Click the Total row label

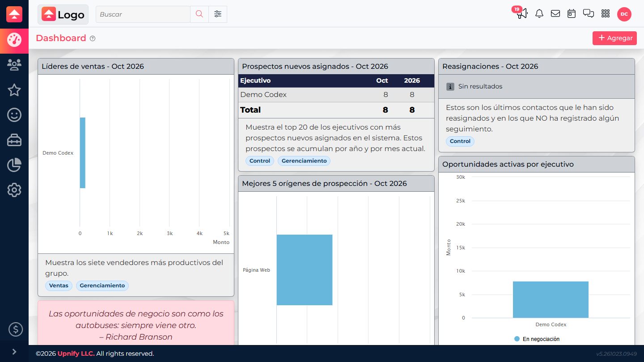pos(250,110)
